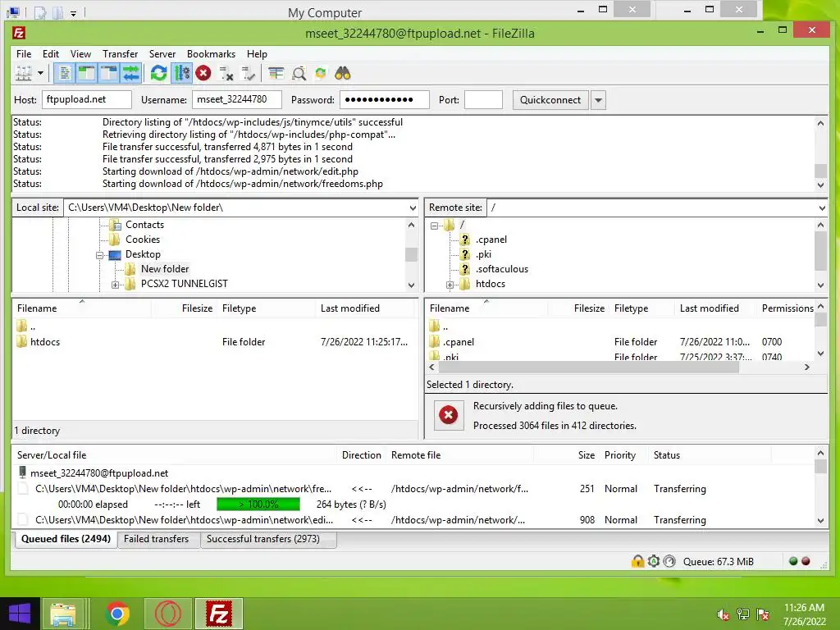Image resolution: width=840 pixels, height=630 pixels.
Task: Disconnect from the current server
Action: click(x=226, y=73)
